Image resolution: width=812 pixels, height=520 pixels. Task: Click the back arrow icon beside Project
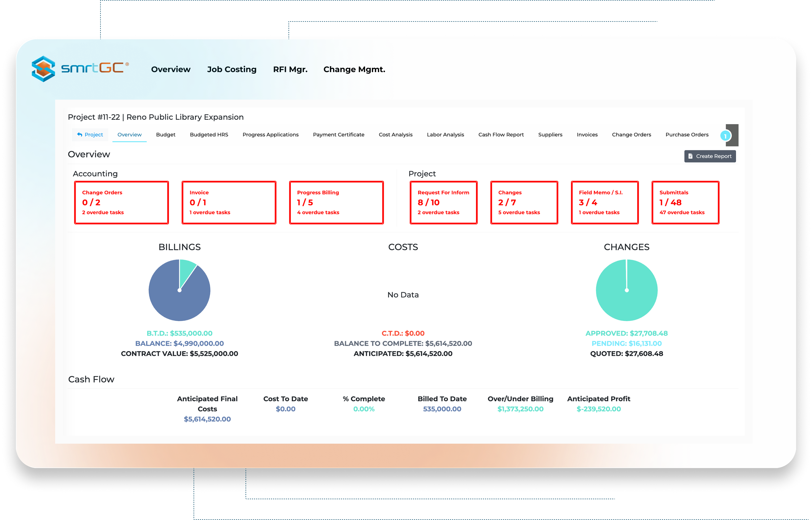(80, 134)
